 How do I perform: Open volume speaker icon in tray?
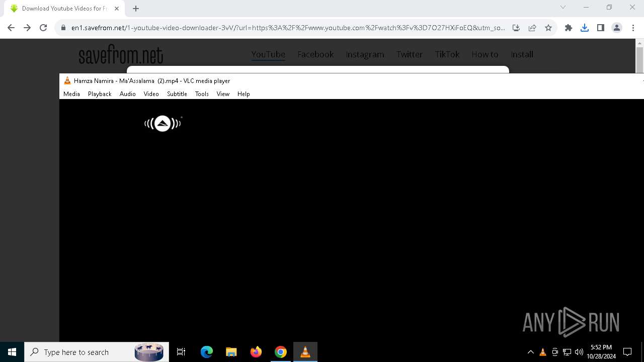(579, 352)
